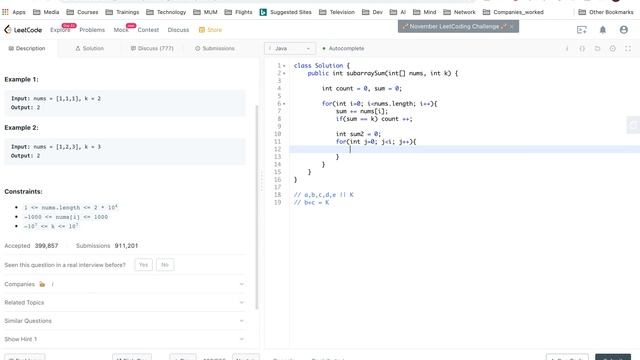Click the code line 'int count = 0, sum = 0;'
Screen dimensions: 640x360
coord(362,89)
